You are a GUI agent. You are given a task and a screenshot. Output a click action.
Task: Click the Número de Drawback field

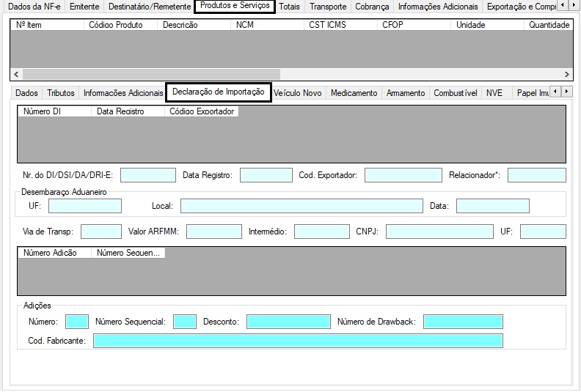pyautogui.click(x=463, y=322)
